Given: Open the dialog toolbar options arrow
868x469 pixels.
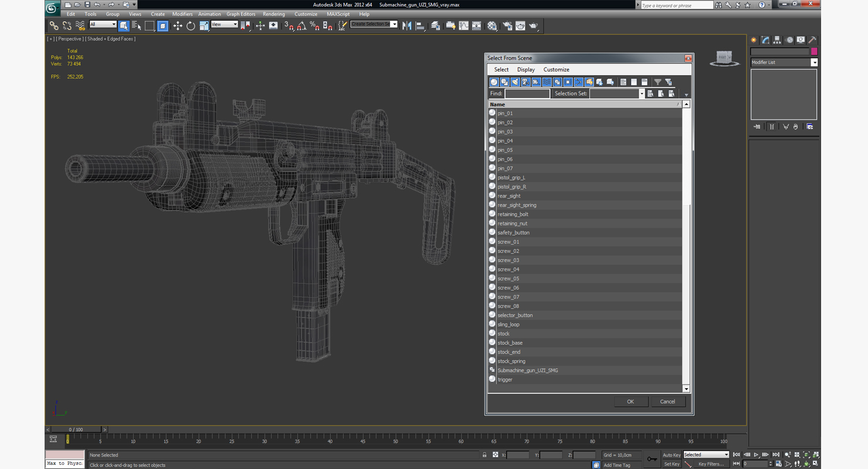Looking at the screenshot, I should (686, 95).
